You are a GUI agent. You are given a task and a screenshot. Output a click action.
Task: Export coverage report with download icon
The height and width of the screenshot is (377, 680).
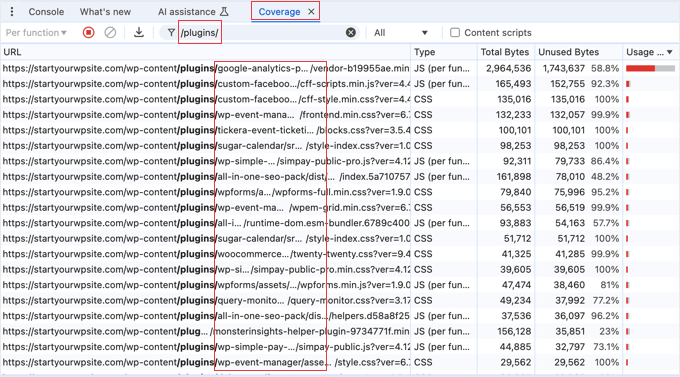[139, 32]
